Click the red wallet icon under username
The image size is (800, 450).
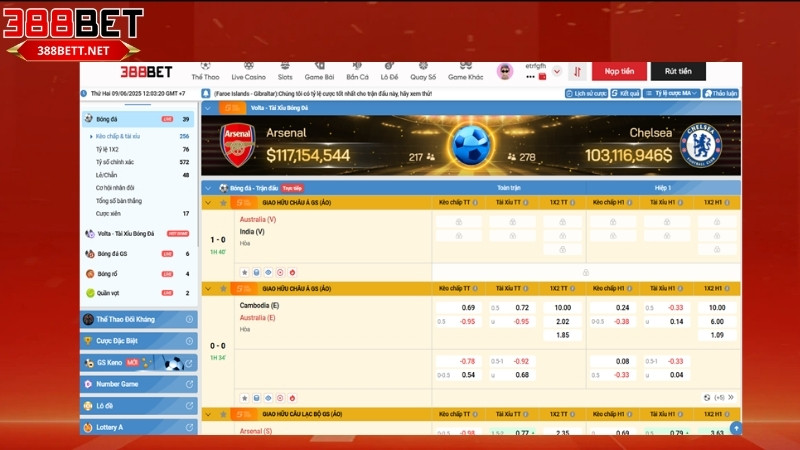542,77
